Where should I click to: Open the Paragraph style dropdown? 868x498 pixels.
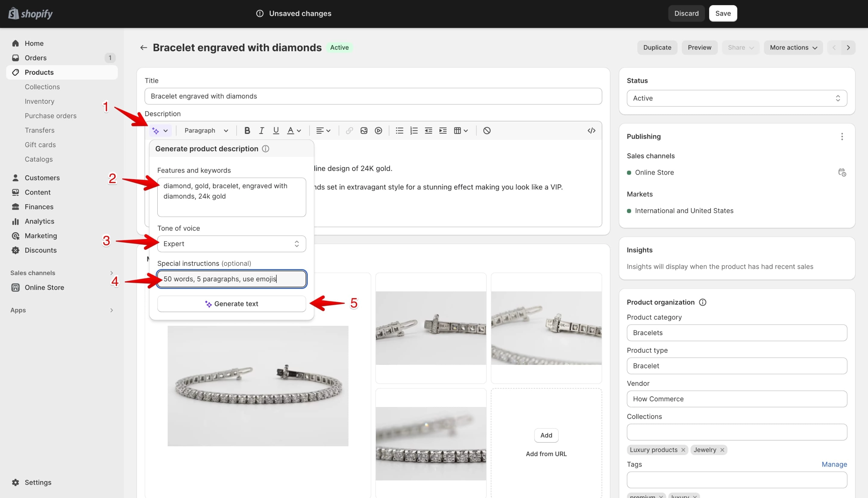point(206,131)
